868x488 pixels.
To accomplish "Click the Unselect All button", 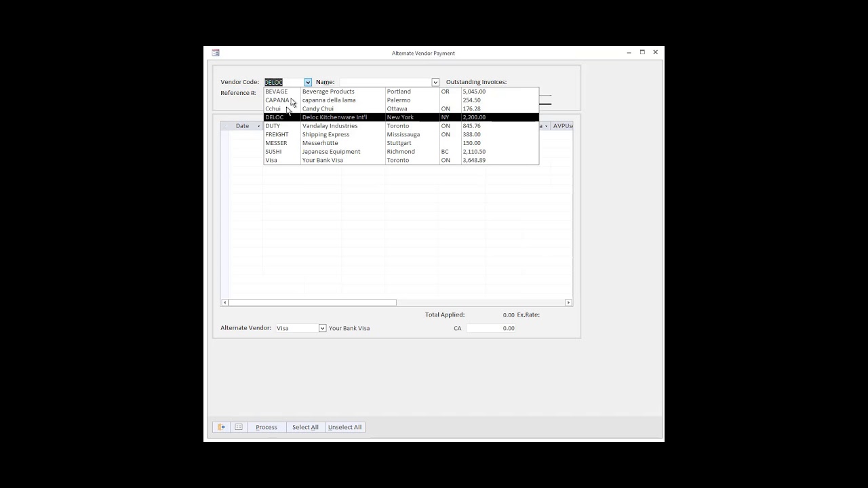I will (x=344, y=427).
